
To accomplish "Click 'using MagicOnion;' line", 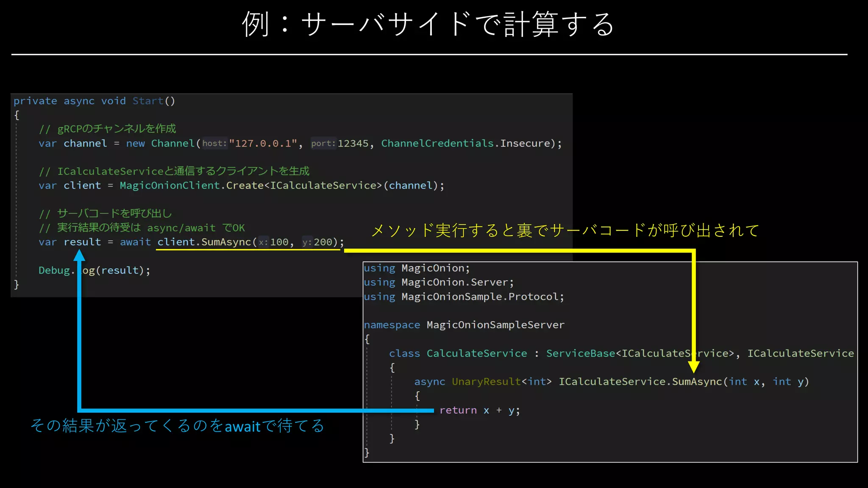I will pyautogui.click(x=417, y=268).
